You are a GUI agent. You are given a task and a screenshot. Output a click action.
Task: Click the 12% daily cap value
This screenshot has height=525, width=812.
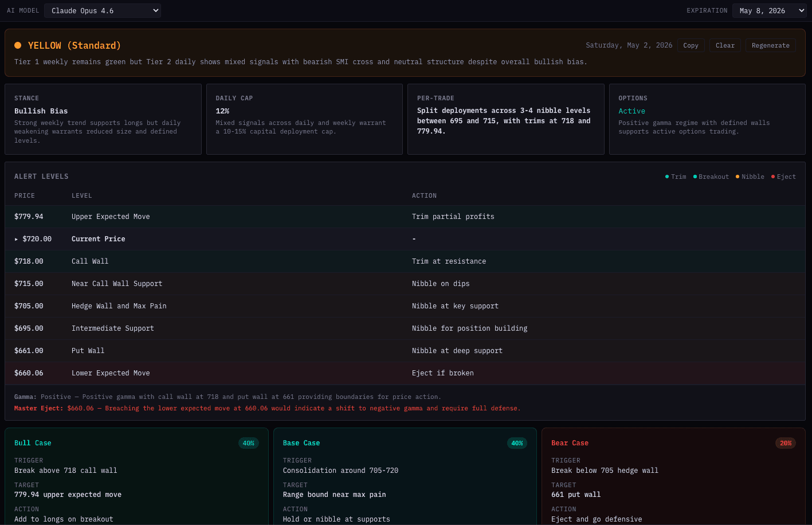(222, 111)
